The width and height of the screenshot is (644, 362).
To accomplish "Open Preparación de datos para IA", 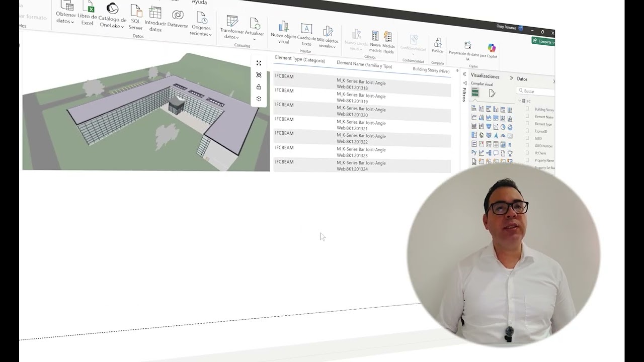I will coord(467,51).
